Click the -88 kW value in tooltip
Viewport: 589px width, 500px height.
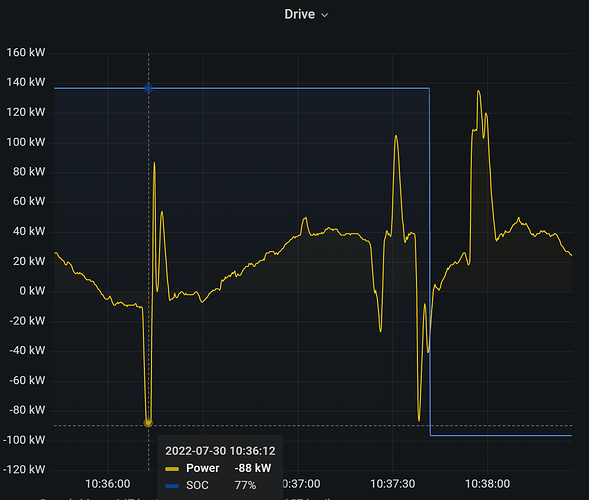coord(252,468)
